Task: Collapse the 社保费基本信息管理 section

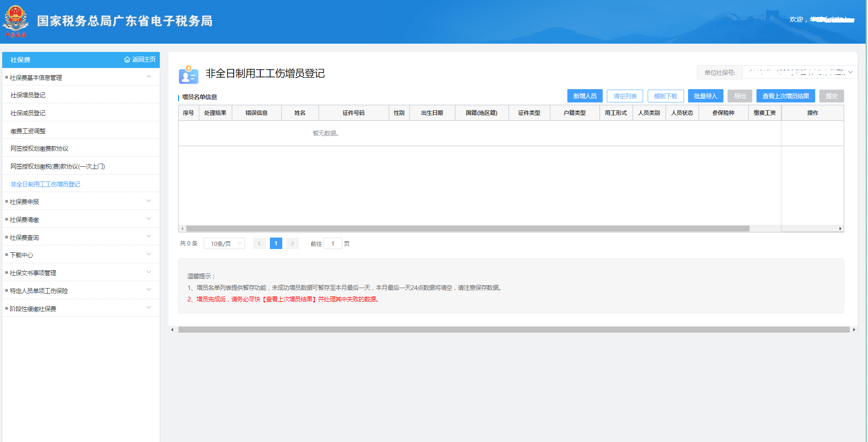Action: [149, 77]
